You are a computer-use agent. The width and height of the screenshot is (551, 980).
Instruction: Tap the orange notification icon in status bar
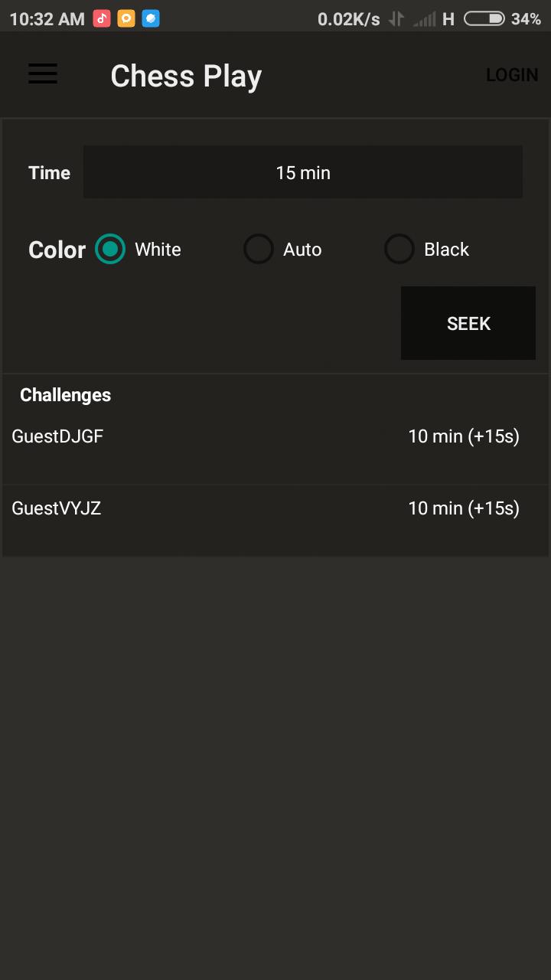pos(126,18)
